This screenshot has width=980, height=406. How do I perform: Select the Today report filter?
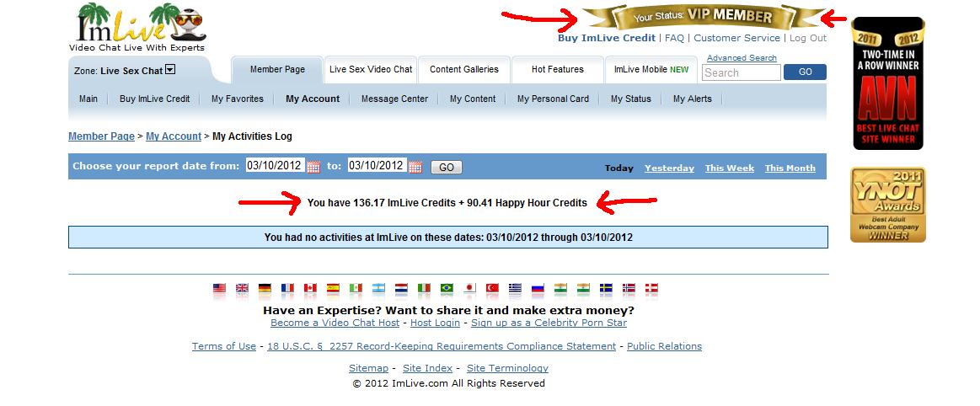[x=619, y=168]
